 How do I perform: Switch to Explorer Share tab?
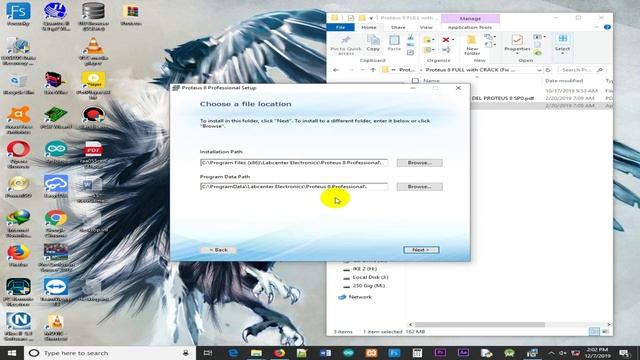coord(398,27)
